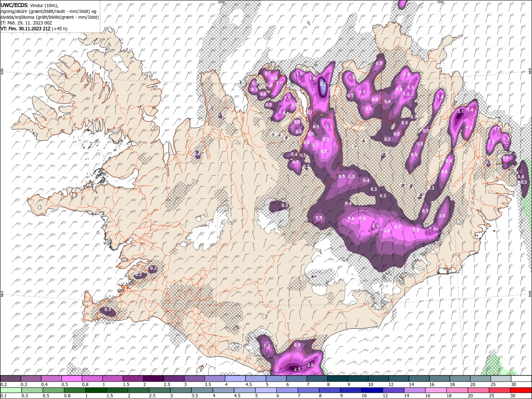The image size is (532, 399).
Task: Click the UWC/ECDS title text
Action: [14, 5]
